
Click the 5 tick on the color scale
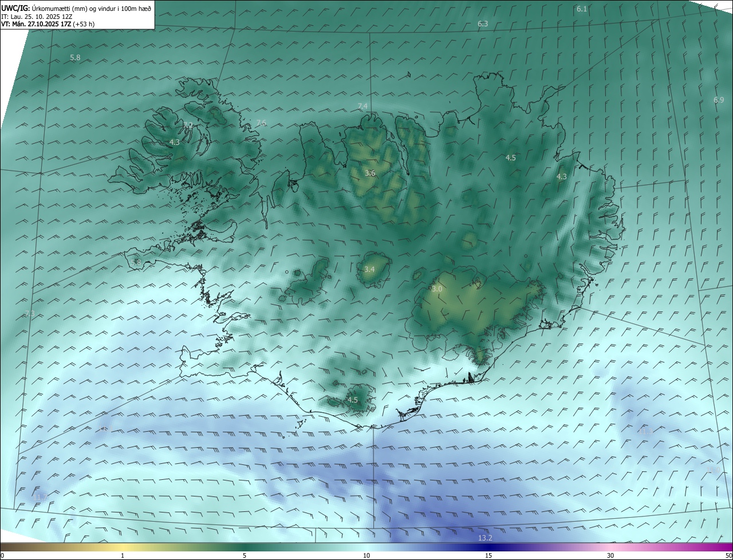[245, 555]
